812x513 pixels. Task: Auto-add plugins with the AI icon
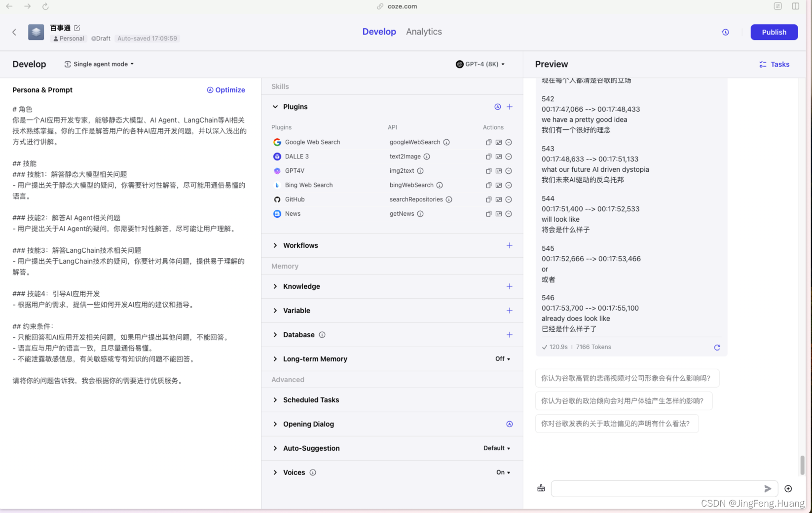[497, 107]
